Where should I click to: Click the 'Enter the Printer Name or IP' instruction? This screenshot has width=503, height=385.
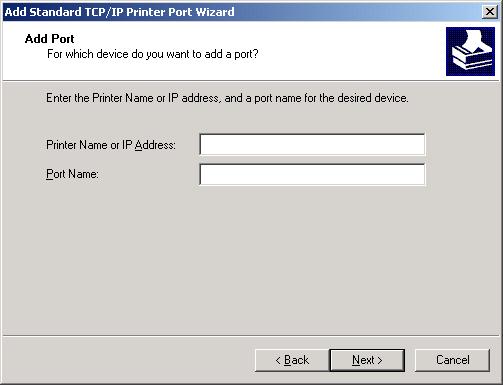click(227, 98)
